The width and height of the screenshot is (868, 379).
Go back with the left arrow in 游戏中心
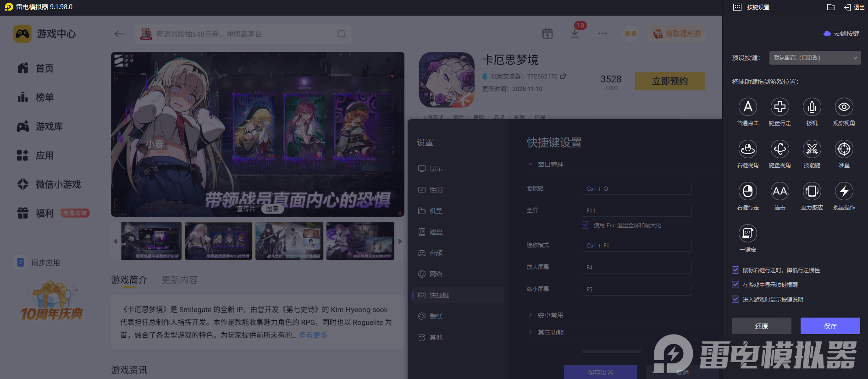pyautogui.click(x=119, y=34)
